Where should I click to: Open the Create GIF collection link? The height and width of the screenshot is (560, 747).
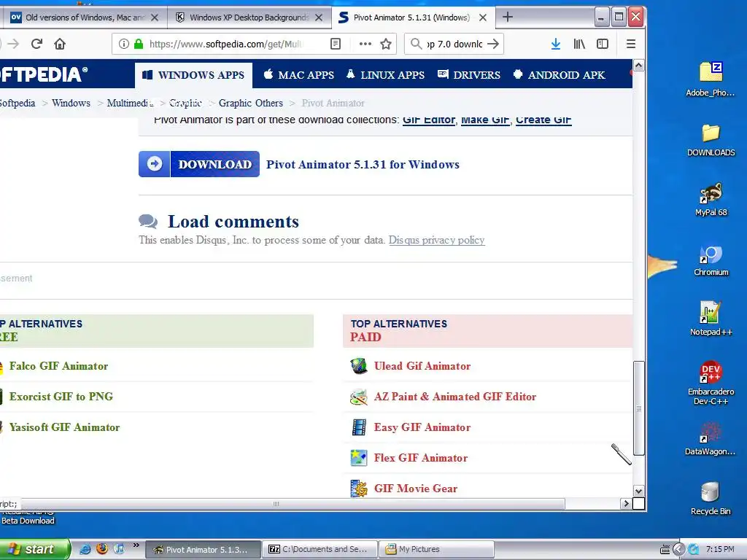[543, 120]
